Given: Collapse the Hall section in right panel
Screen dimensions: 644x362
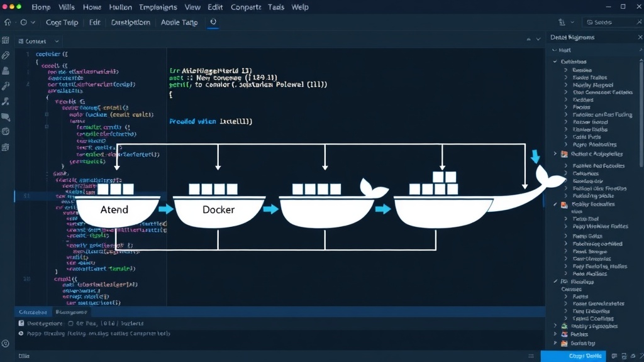Looking at the screenshot, I should coord(555,50).
